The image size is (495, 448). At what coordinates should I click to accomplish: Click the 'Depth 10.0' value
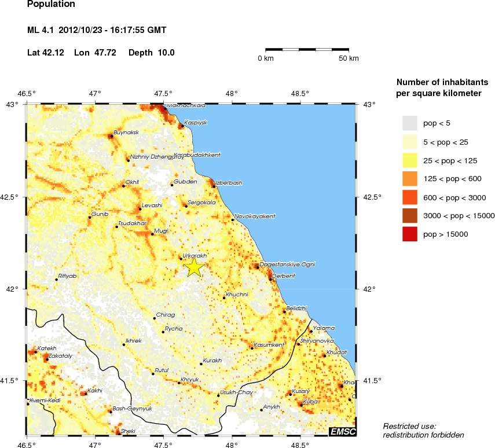[x=152, y=53]
